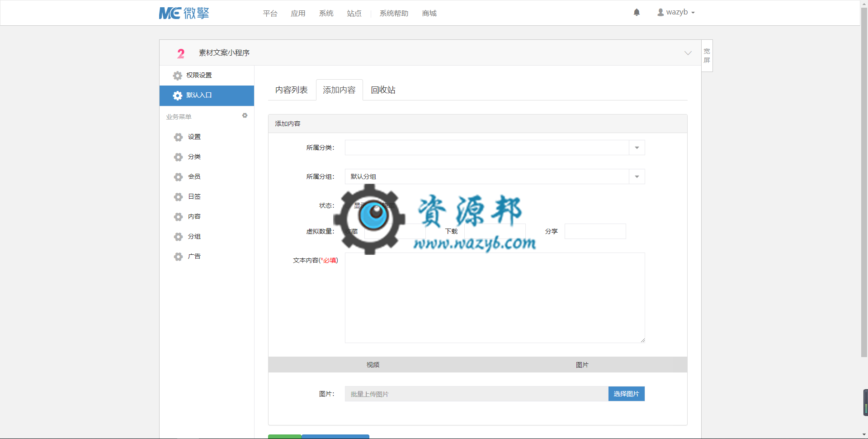The height and width of the screenshot is (439, 868).
Task: Click the textarea resize handle corner
Action: coord(642,340)
